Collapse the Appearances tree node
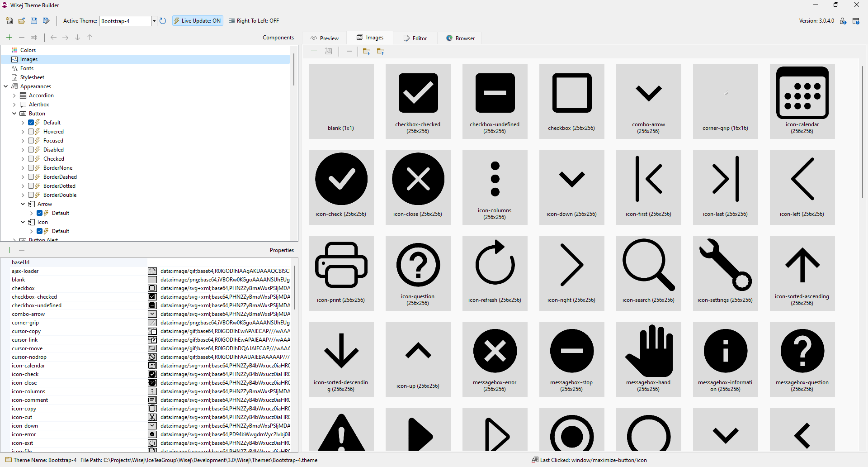Viewport: 868px width, 467px height. pyautogui.click(x=5, y=86)
